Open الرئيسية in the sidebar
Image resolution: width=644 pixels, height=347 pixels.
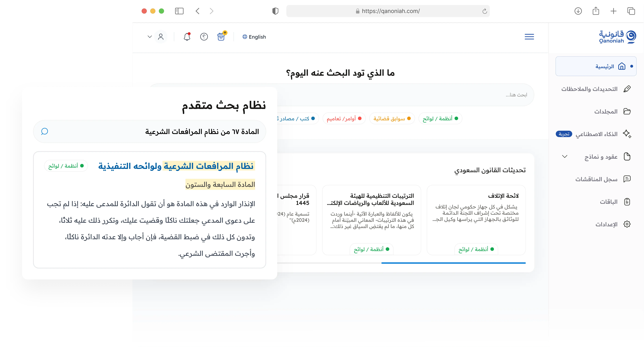click(596, 66)
